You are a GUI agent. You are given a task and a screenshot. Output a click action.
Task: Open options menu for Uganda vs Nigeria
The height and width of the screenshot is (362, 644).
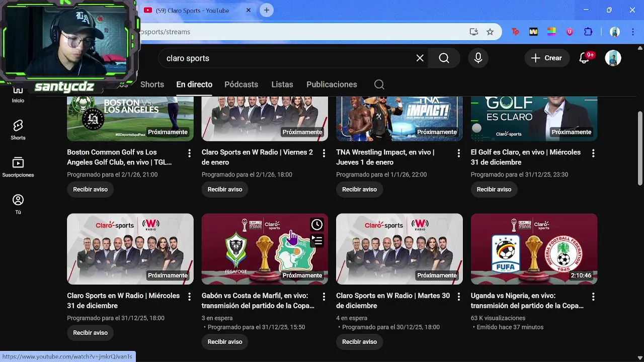tap(593, 297)
